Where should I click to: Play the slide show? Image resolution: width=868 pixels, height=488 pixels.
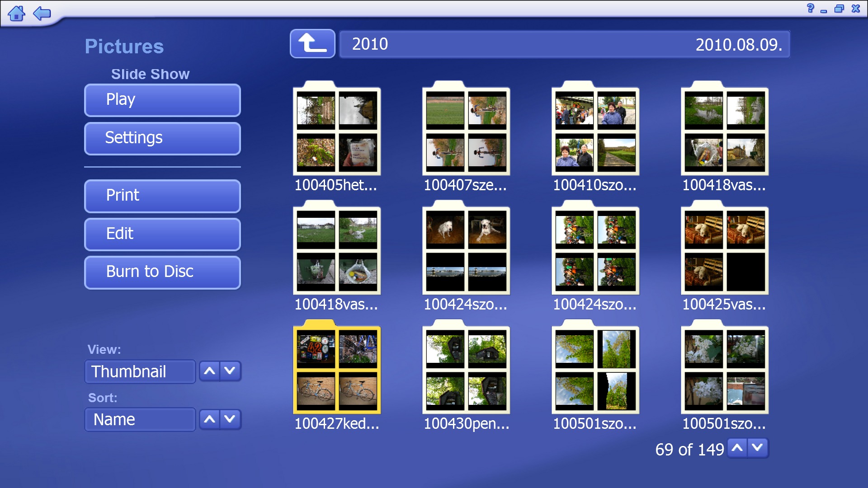point(162,100)
